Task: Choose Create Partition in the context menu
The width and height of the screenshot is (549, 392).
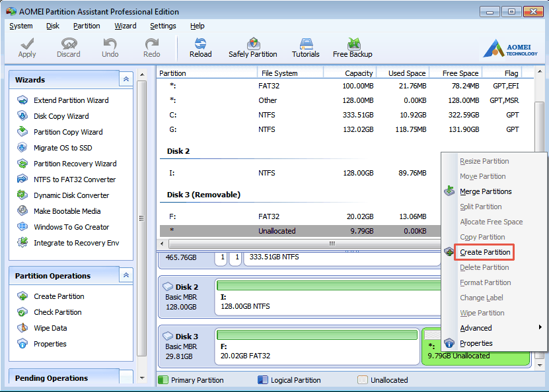Action: pos(485,252)
